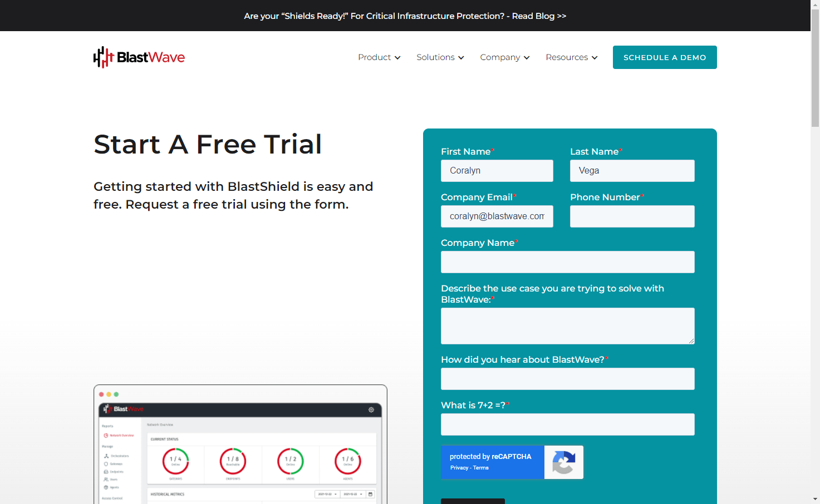Screen dimensions: 820x504
Task: Expand the chevron beside Company
Action: [x=527, y=58]
